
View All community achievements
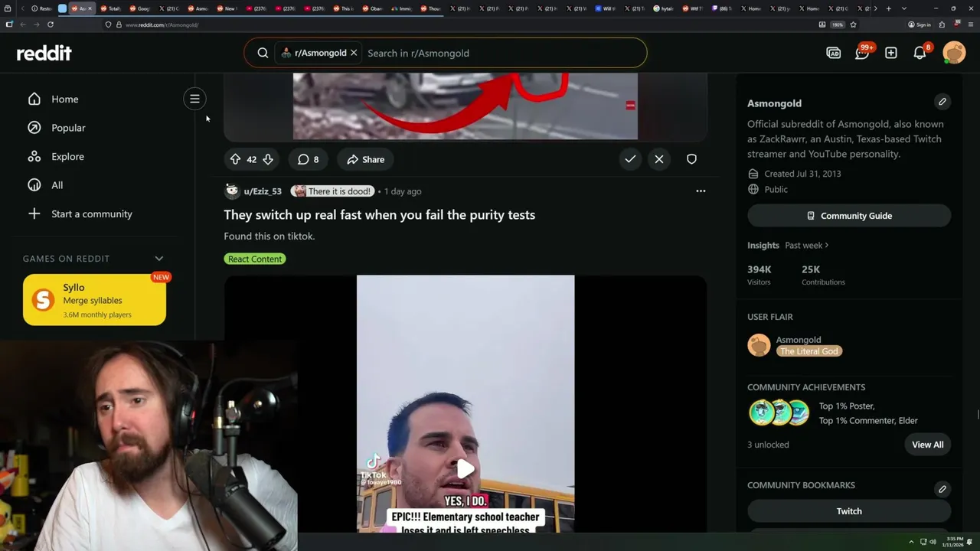927,445
